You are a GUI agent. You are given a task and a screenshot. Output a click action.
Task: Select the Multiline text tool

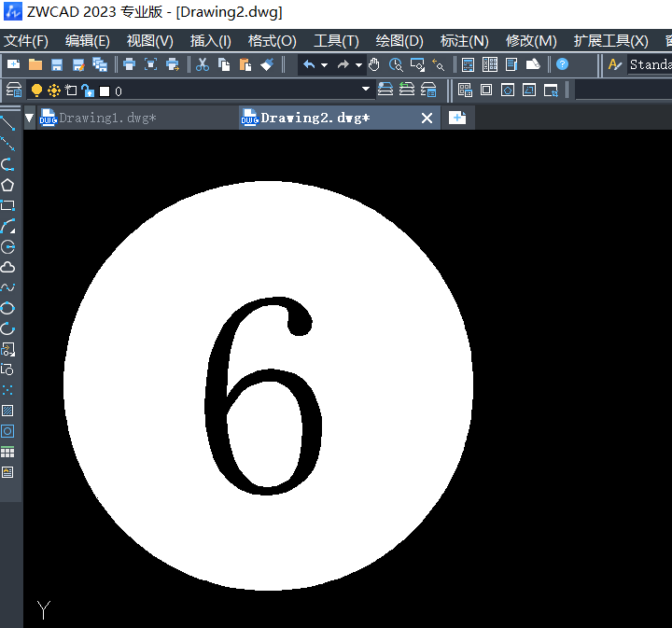(7, 472)
